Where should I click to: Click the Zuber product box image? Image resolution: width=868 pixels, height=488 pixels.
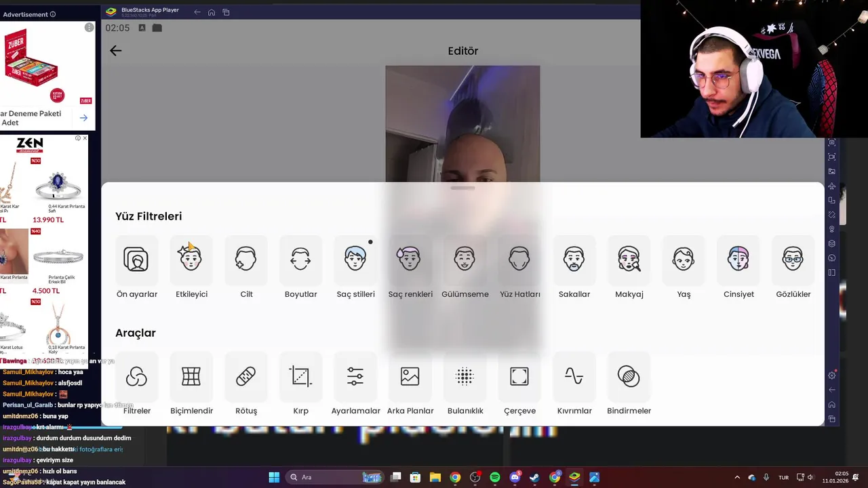33,58
